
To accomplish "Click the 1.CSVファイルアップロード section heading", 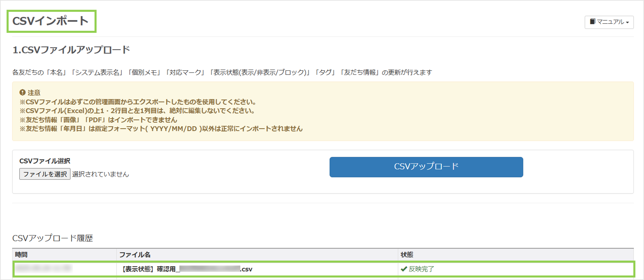I will 71,50.
